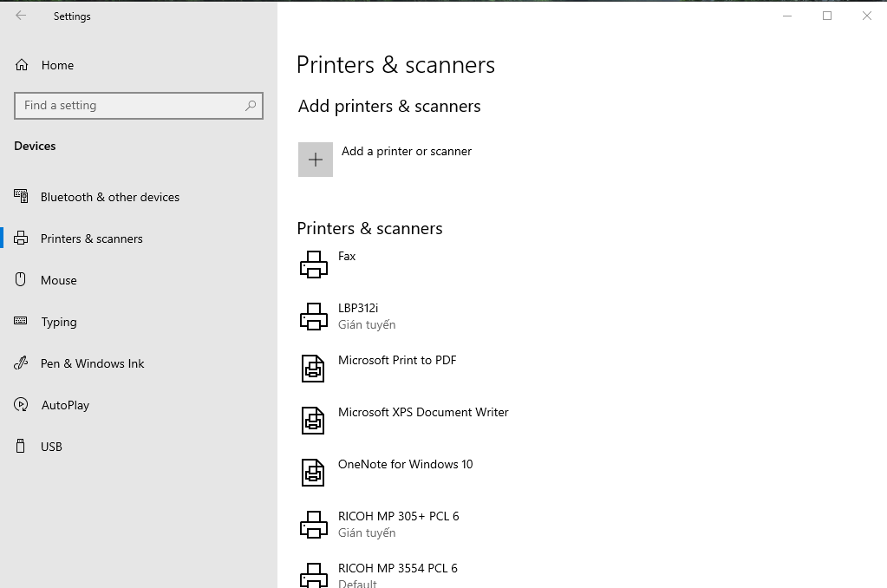
Task: Click the search magnifier icon
Action: point(251,106)
